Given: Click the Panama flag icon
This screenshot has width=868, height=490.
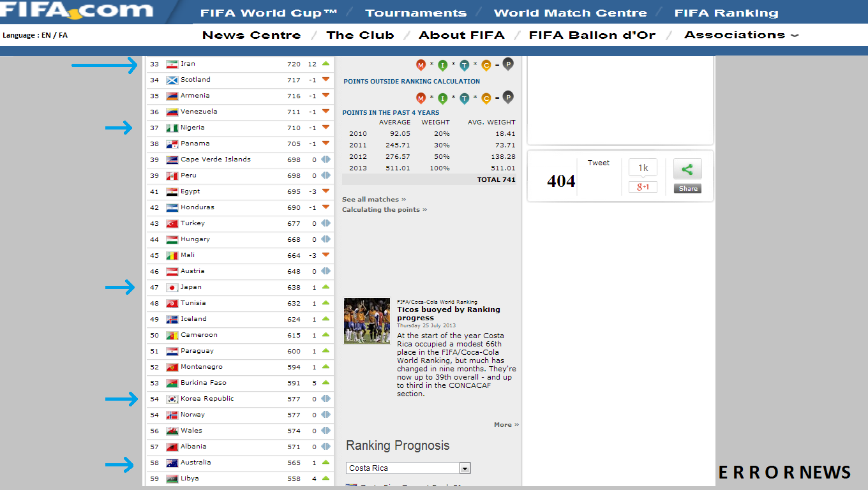Looking at the screenshot, I should tap(172, 144).
